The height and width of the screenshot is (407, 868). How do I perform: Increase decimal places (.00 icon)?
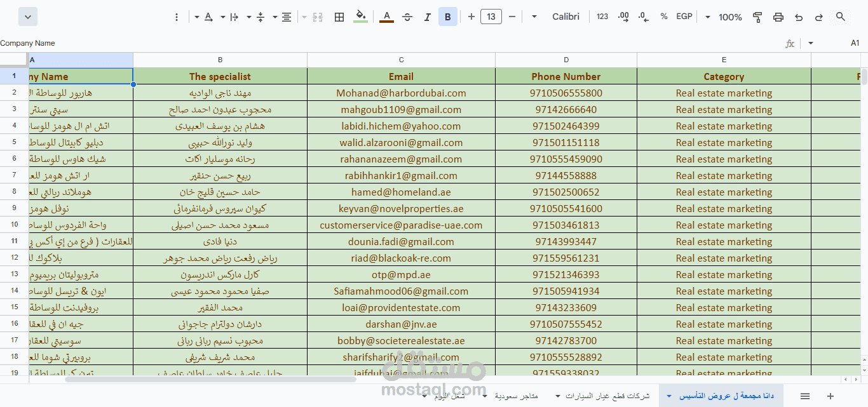[x=623, y=17]
